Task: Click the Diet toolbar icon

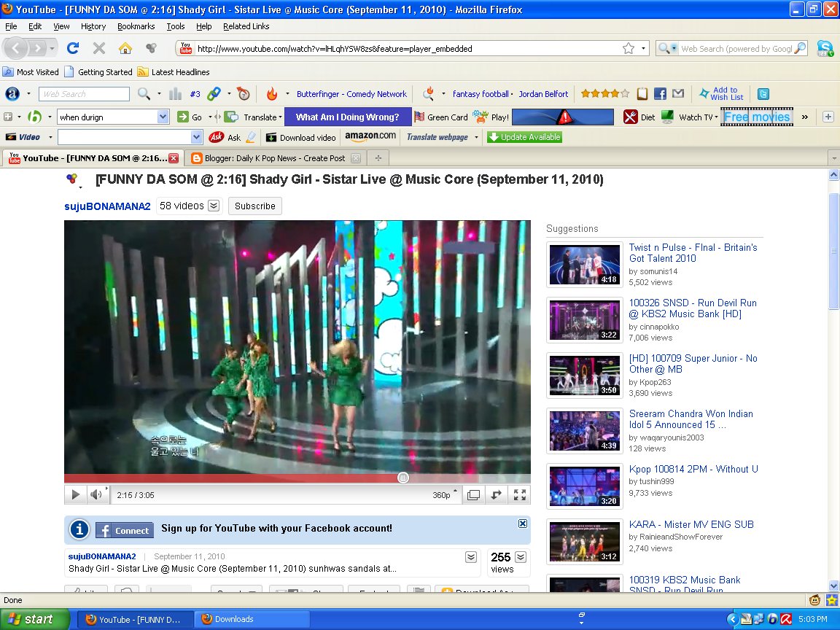Action: coord(639,117)
